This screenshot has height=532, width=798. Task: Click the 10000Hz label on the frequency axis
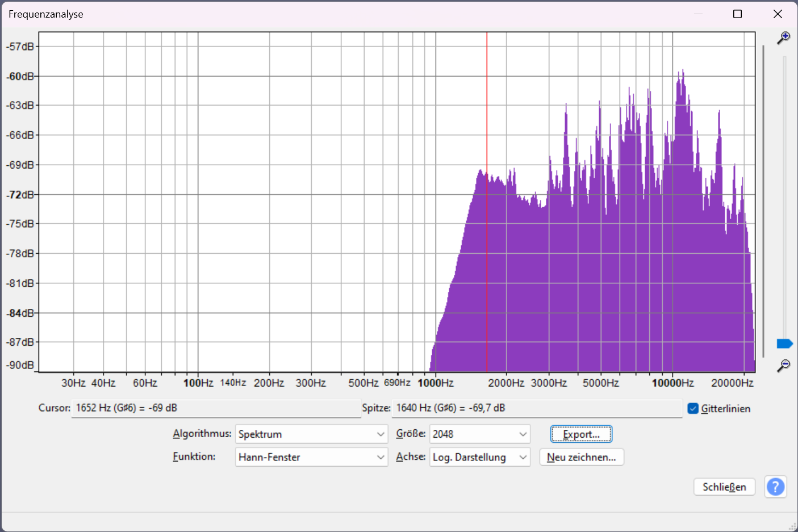pos(672,383)
